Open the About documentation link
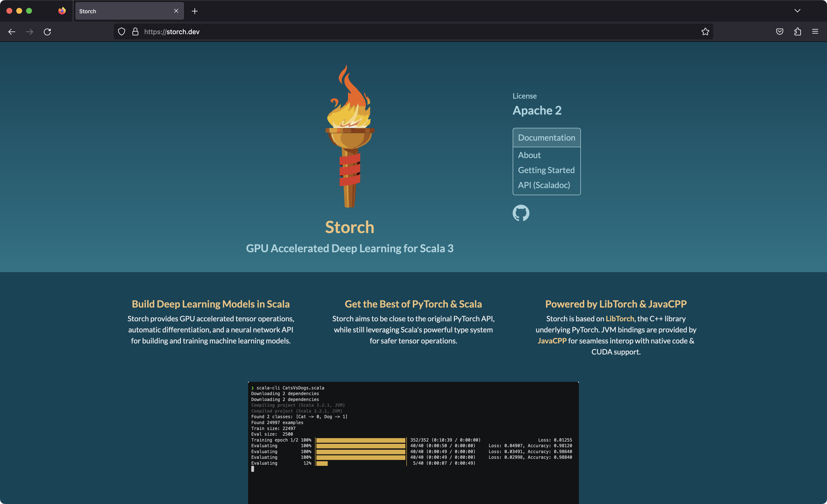 point(529,155)
